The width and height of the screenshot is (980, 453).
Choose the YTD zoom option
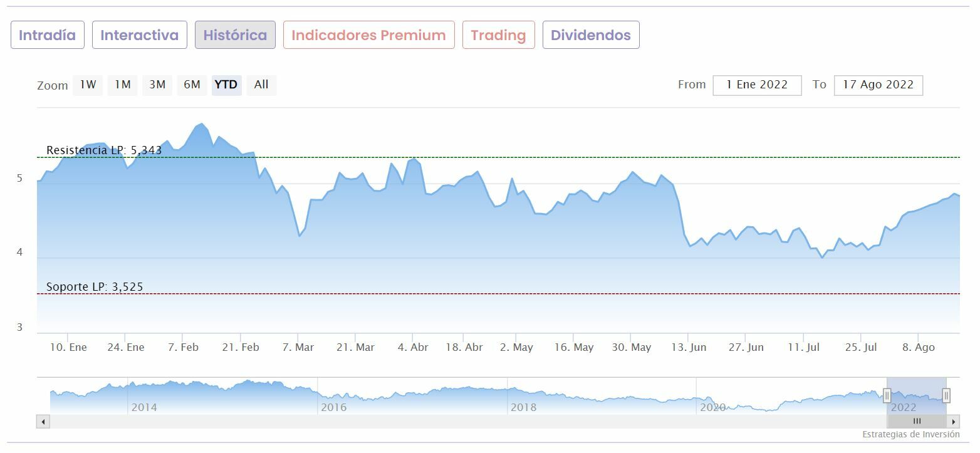tap(226, 85)
